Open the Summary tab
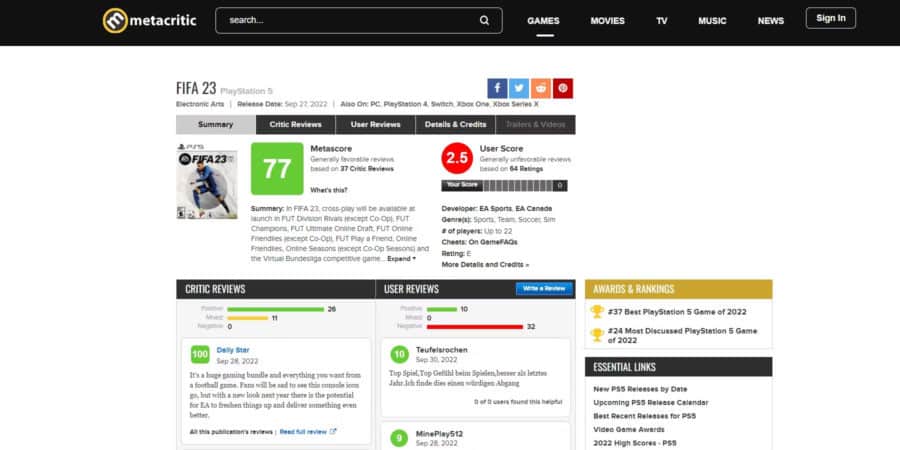 click(216, 125)
